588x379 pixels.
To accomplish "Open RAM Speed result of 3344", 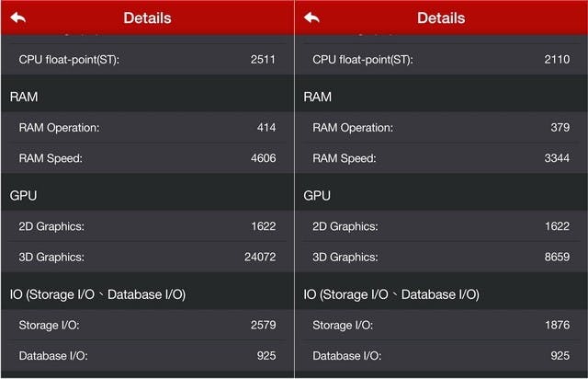I will (441, 158).
